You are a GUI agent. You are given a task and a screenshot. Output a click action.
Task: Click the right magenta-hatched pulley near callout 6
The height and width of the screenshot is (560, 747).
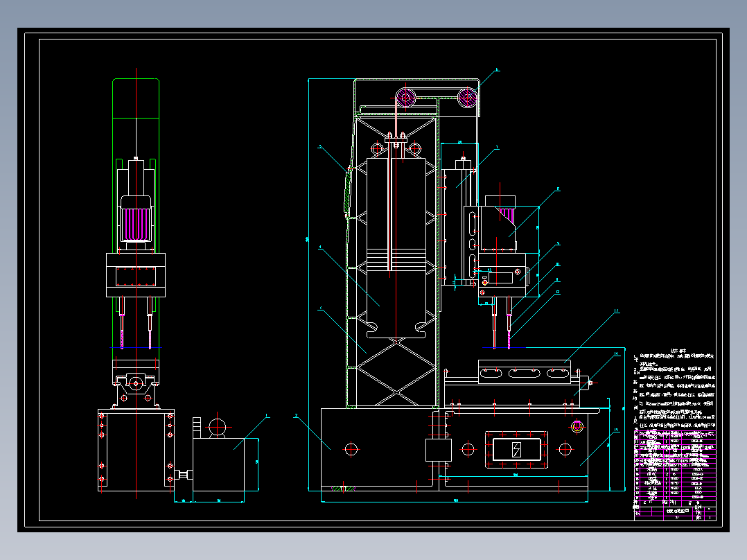pyautogui.click(x=467, y=97)
